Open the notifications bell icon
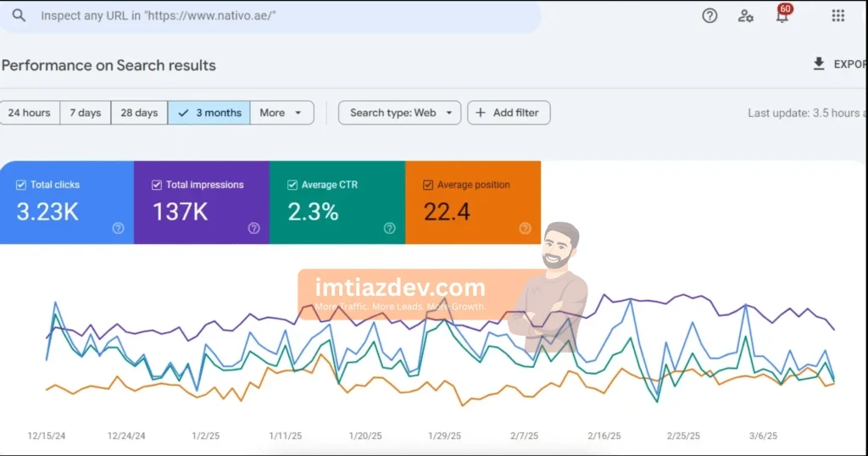Image resolution: width=868 pixels, height=456 pixels. tap(782, 16)
